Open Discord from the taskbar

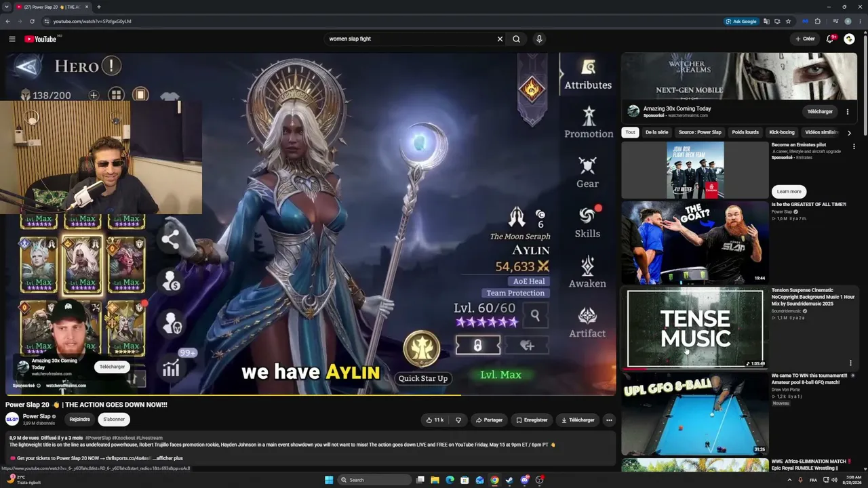pyautogui.click(x=524, y=480)
